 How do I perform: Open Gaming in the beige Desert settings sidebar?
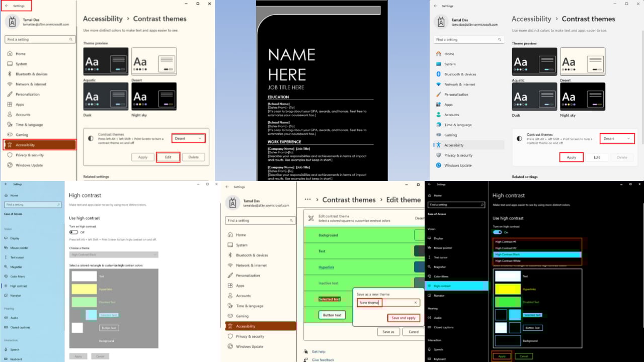22,135
